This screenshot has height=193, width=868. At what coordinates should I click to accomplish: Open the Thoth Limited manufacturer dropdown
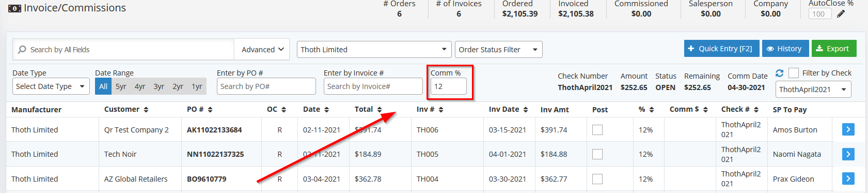tap(374, 50)
